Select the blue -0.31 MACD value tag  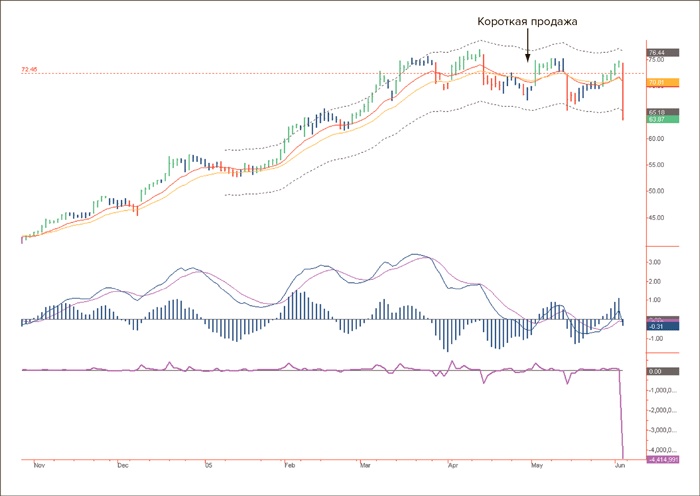(x=657, y=326)
